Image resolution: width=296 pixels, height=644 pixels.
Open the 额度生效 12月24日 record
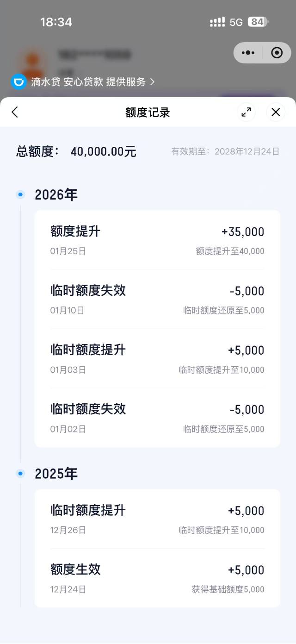pyautogui.click(x=157, y=578)
